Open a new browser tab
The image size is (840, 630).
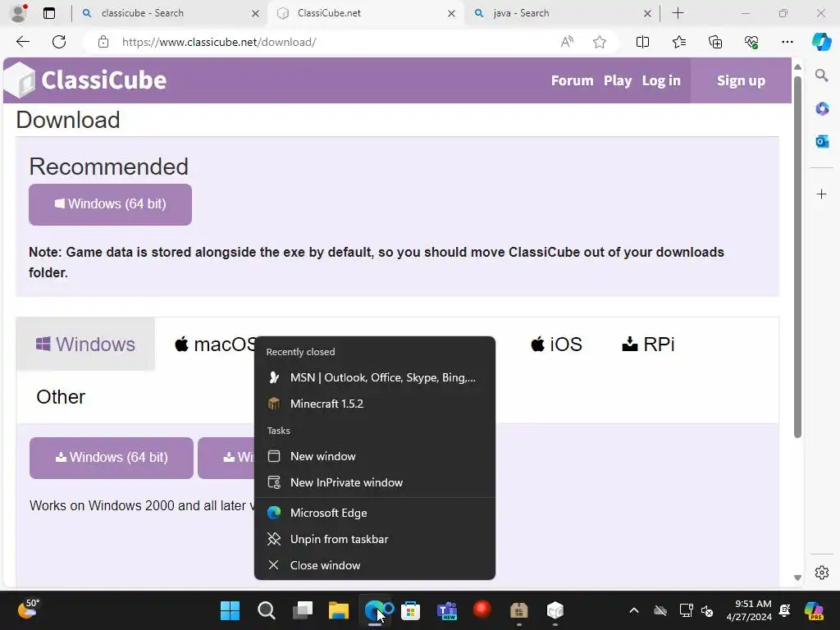click(x=678, y=13)
